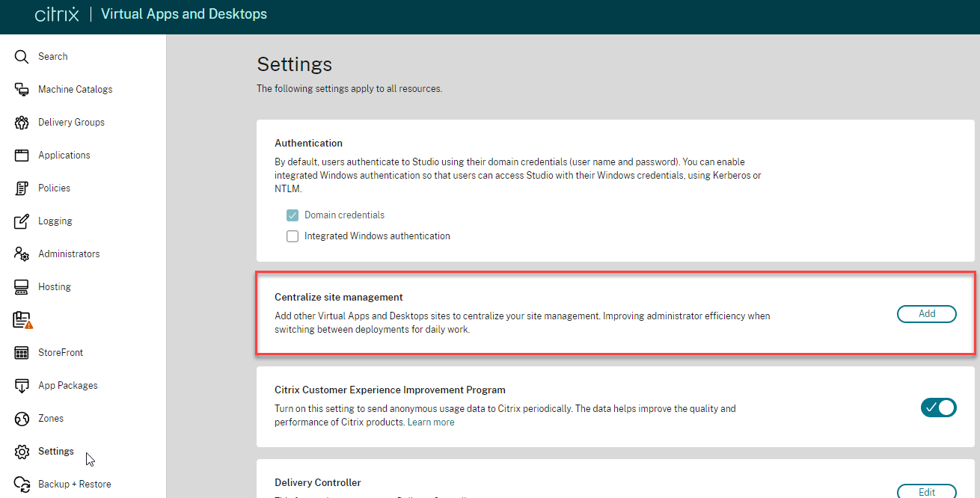The height and width of the screenshot is (498, 980).
Task: Go to Hosting section
Action: [x=55, y=287]
